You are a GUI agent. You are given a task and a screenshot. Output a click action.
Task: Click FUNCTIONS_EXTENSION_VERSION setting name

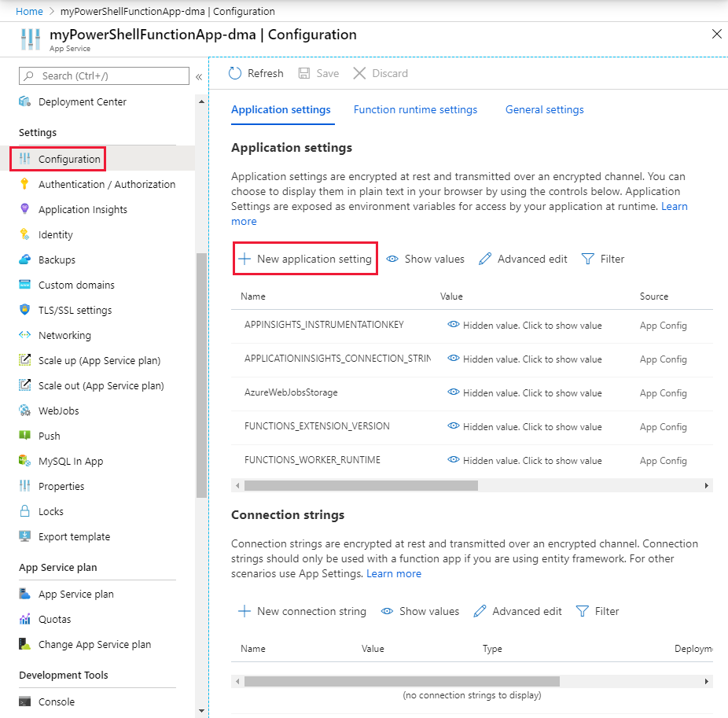pos(317,426)
